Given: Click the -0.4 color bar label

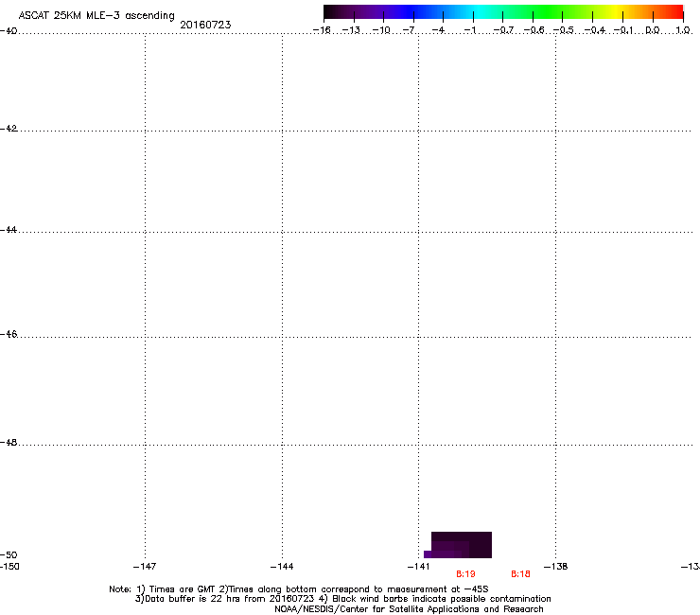Looking at the screenshot, I should tap(595, 30).
